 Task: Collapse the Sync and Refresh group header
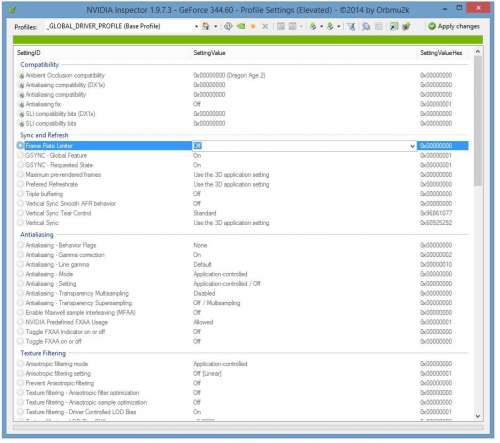point(44,135)
